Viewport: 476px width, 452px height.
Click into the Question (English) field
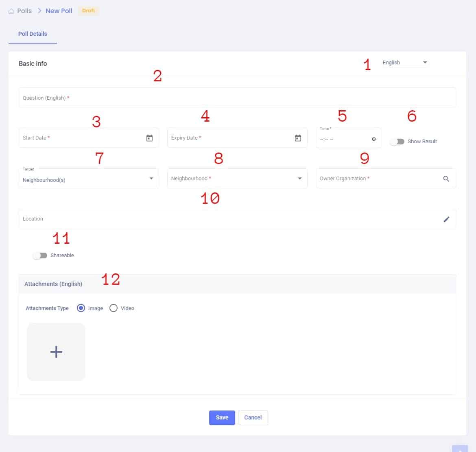[237, 98]
